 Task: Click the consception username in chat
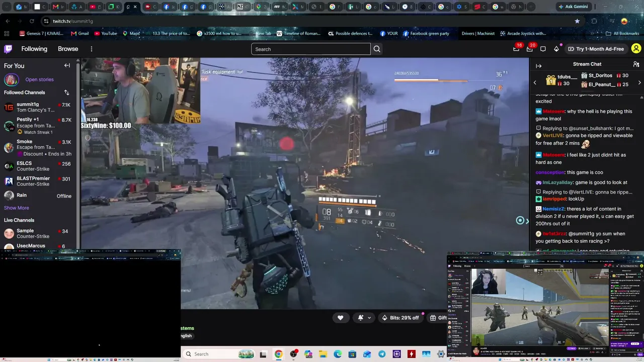(550, 172)
